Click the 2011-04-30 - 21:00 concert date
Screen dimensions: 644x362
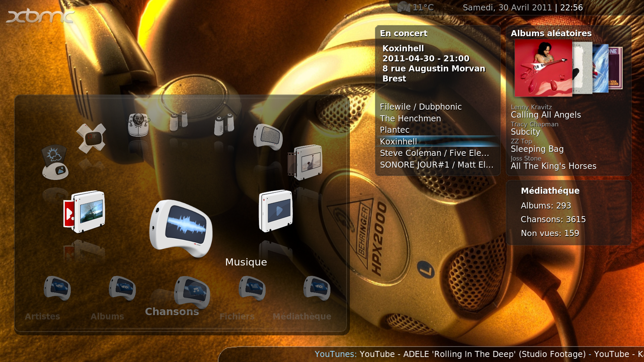(426, 58)
